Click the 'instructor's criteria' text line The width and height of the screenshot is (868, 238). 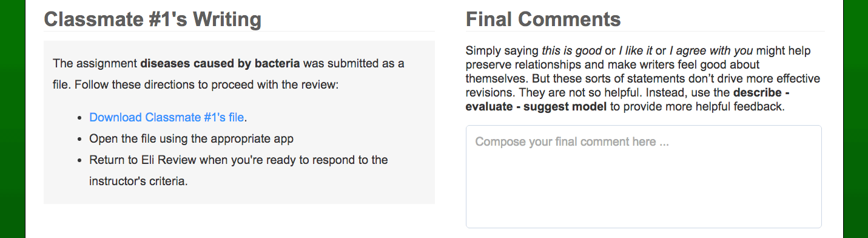point(138,181)
